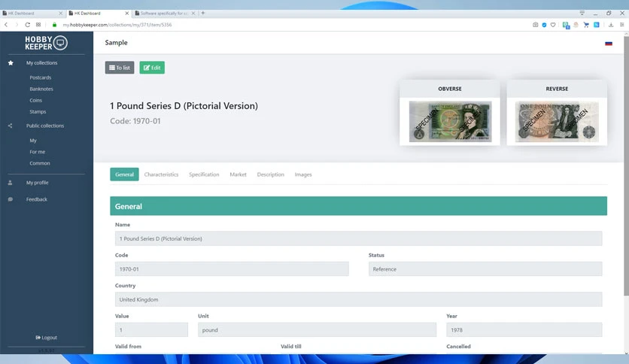Click the Country field showing United Kingdom
Image resolution: width=629 pixels, height=364 pixels.
(358, 299)
